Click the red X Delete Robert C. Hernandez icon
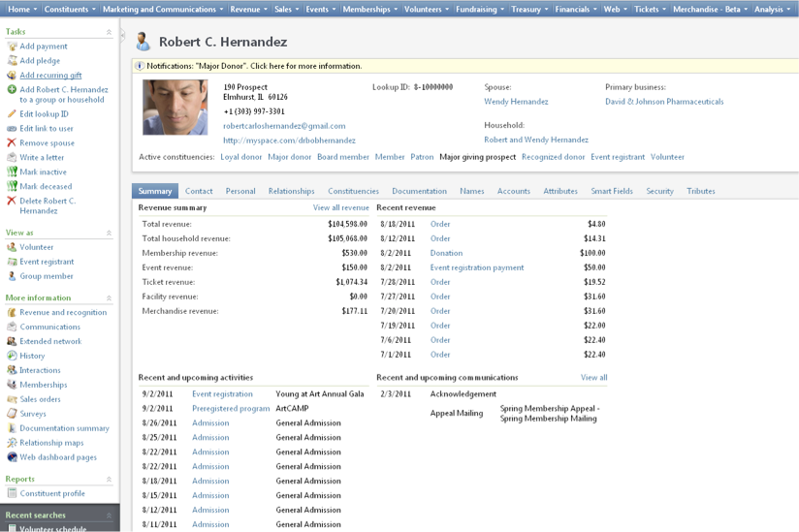This screenshot has height=532, width=799. [x=12, y=201]
